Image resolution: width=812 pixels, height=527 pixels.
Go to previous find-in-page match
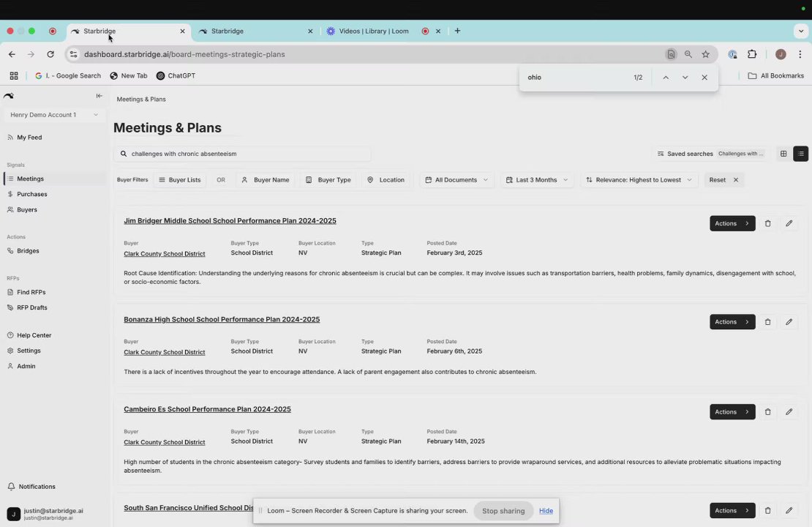point(666,78)
